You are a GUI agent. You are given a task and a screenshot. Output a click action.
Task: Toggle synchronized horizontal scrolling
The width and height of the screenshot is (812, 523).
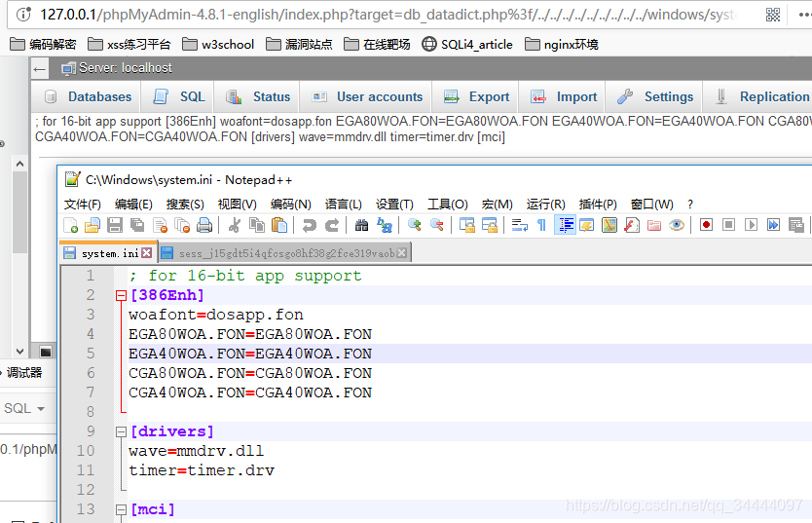490,225
